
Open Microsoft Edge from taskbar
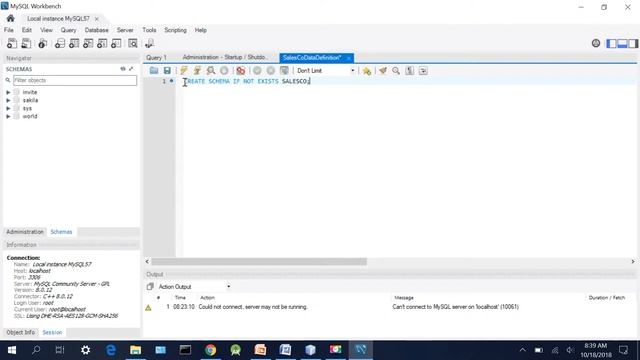(x=111, y=350)
